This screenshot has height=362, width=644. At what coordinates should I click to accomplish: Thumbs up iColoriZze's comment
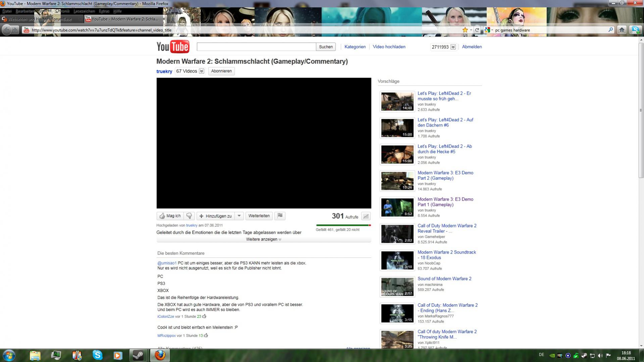[x=204, y=316]
